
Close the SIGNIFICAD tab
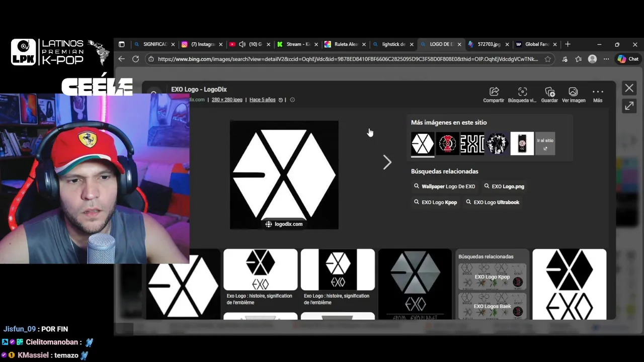click(173, 44)
